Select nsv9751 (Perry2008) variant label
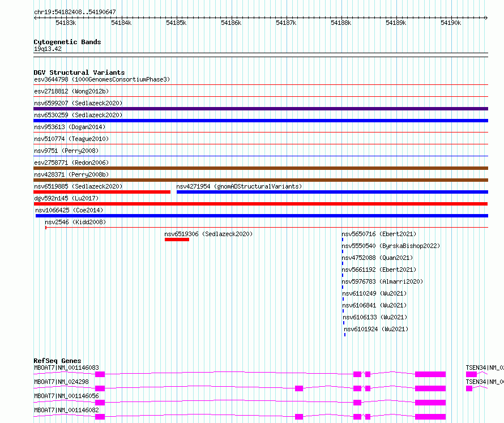Viewport: 504px width, 423px height. pyautogui.click(x=66, y=151)
